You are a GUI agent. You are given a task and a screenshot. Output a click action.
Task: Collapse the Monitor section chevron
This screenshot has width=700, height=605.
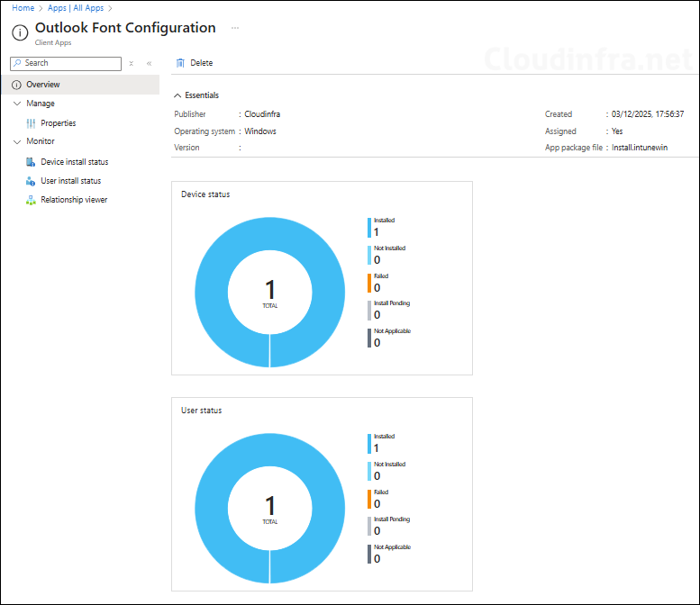click(17, 141)
